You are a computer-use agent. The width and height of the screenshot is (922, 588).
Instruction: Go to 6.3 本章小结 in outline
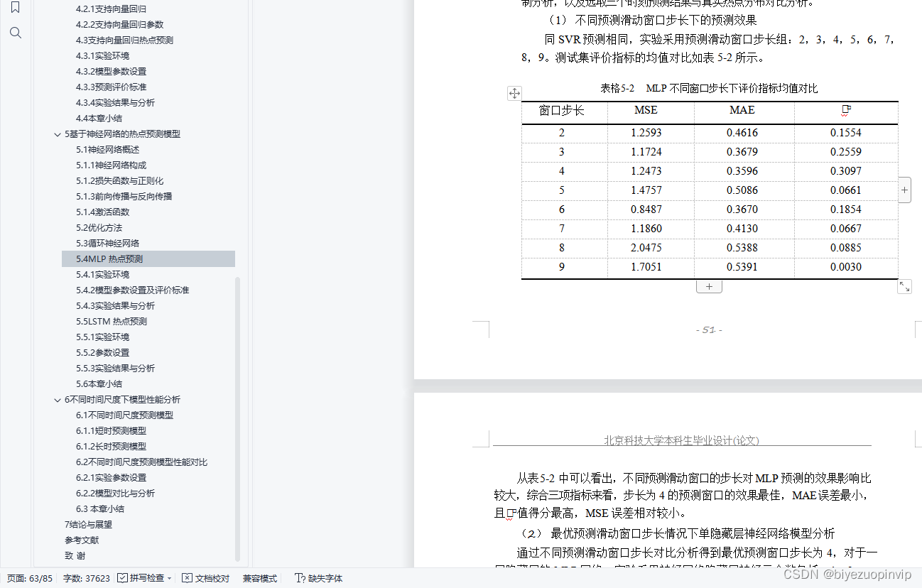pyautogui.click(x=99, y=508)
